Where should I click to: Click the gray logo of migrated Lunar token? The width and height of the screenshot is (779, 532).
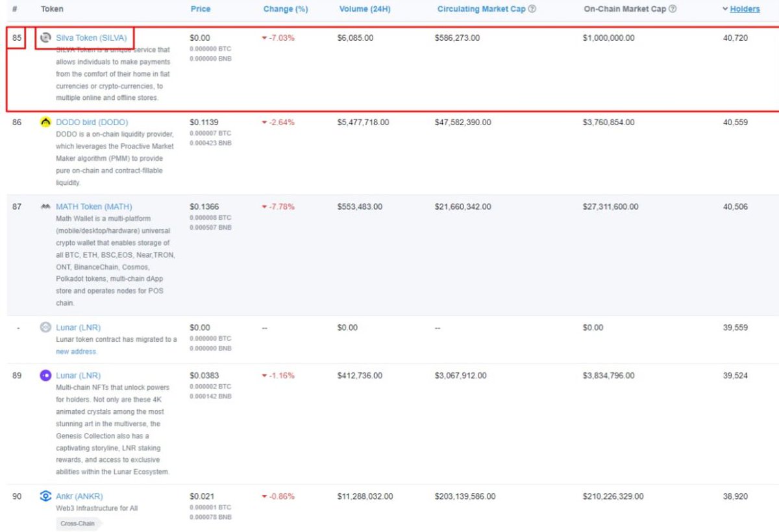(45, 328)
